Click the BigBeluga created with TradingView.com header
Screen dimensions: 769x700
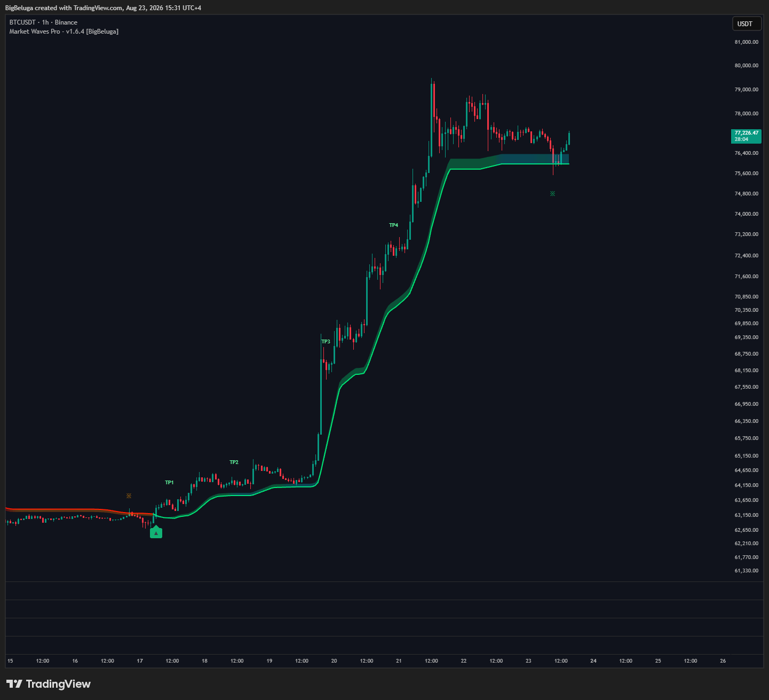103,8
